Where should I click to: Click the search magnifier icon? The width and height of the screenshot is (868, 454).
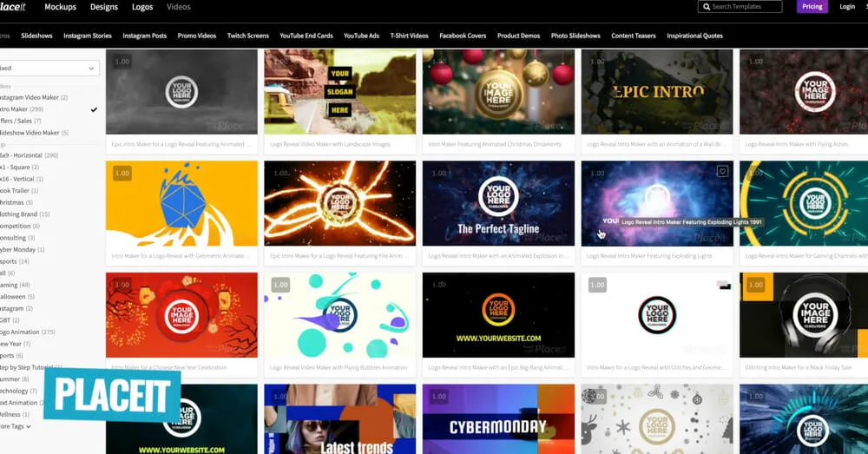point(705,7)
